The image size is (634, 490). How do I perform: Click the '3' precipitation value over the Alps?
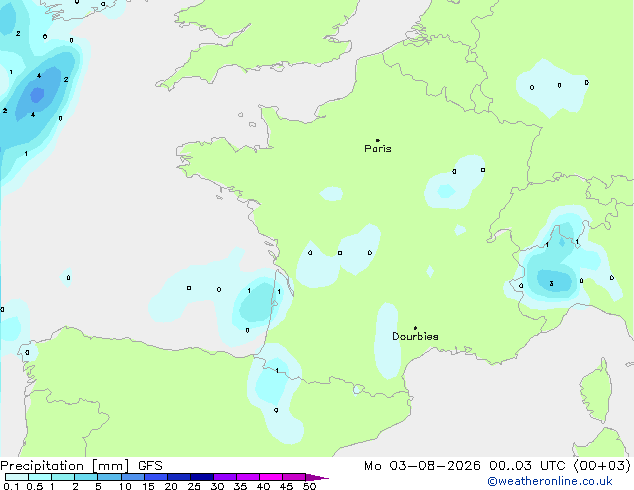coord(551,284)
